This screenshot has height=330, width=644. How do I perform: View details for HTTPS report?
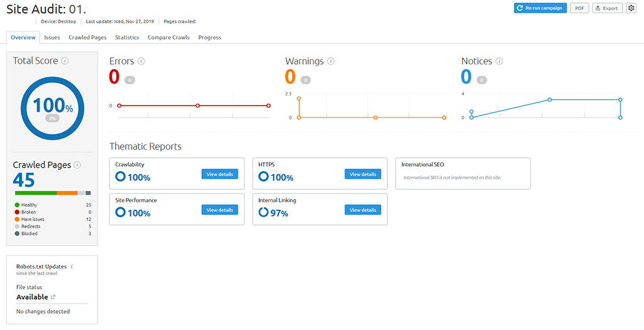pos(363,174)
